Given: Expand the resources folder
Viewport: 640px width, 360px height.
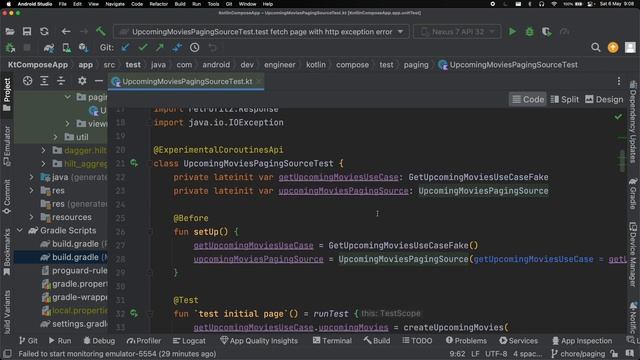Looking at the screenshot, I should click(31, 217).
